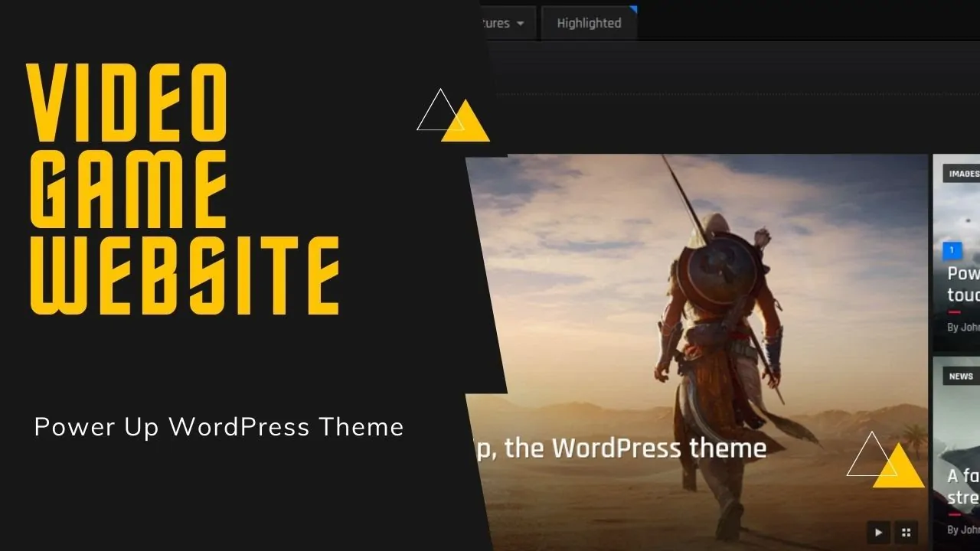Click the slider play button
This screenshot has width=980, height=551.
coord(878,533)
